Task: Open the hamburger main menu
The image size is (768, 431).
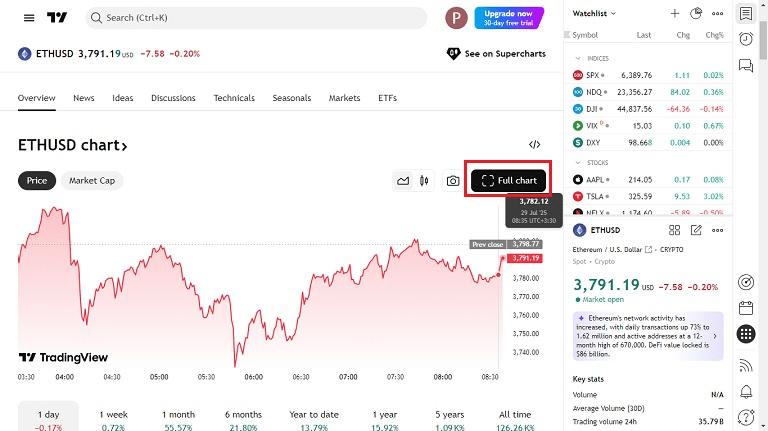Action: click(x=29, y=18)
